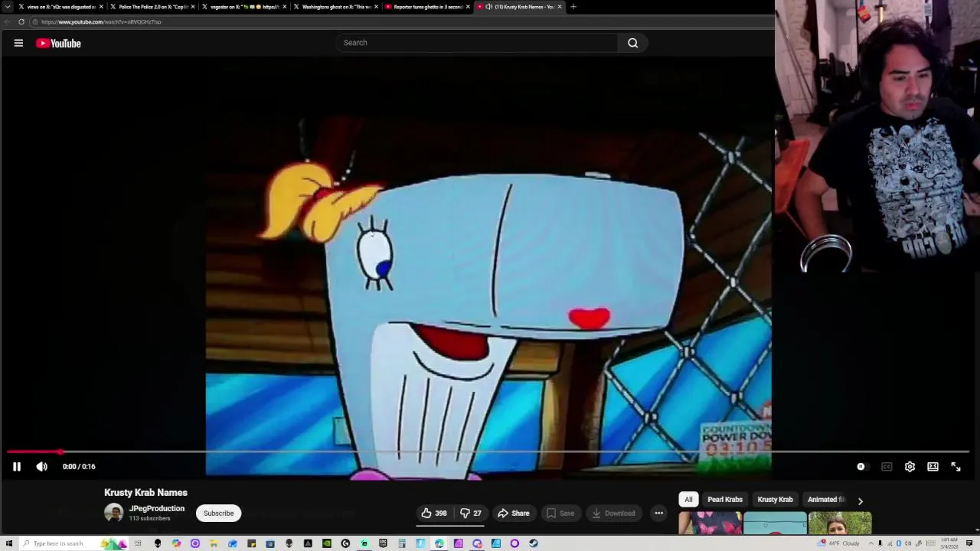Open the three-dot more actions menu

(658, 514)
